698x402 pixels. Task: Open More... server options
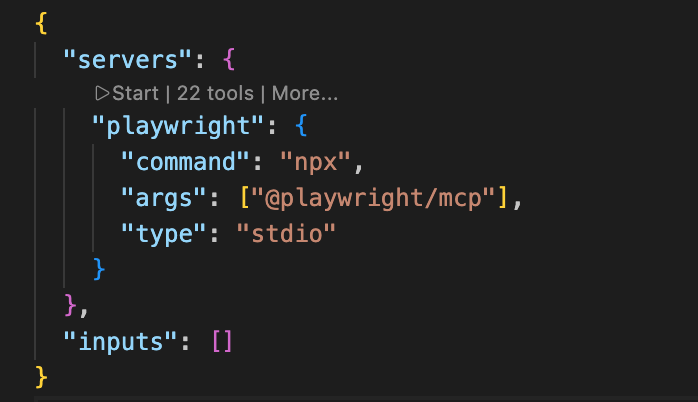[305, 93]
